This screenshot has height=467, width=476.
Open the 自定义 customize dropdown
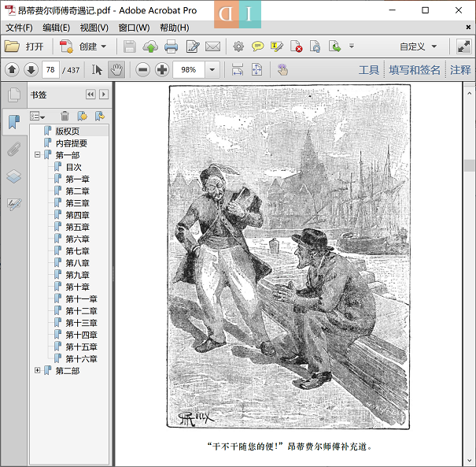click(x=418, y=46)
